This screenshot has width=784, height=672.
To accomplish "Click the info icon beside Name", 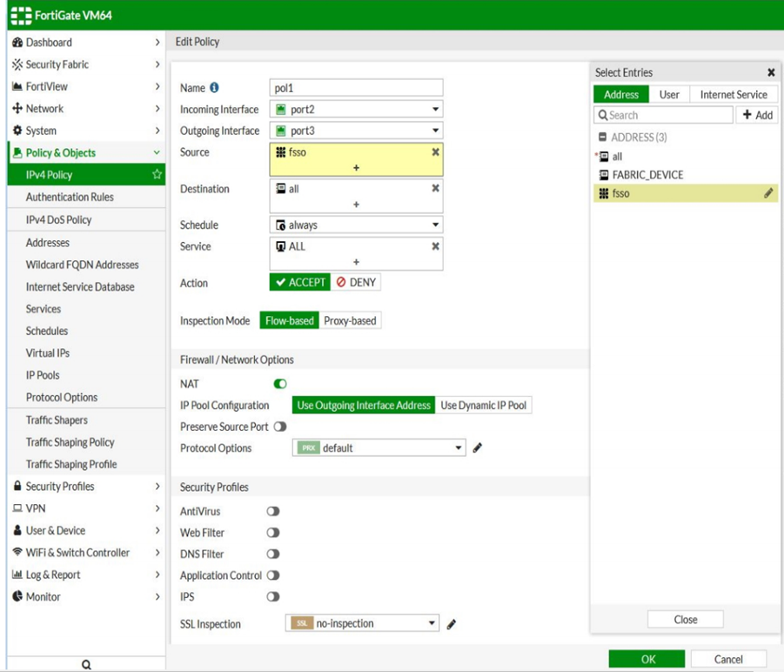I will 214,88.
